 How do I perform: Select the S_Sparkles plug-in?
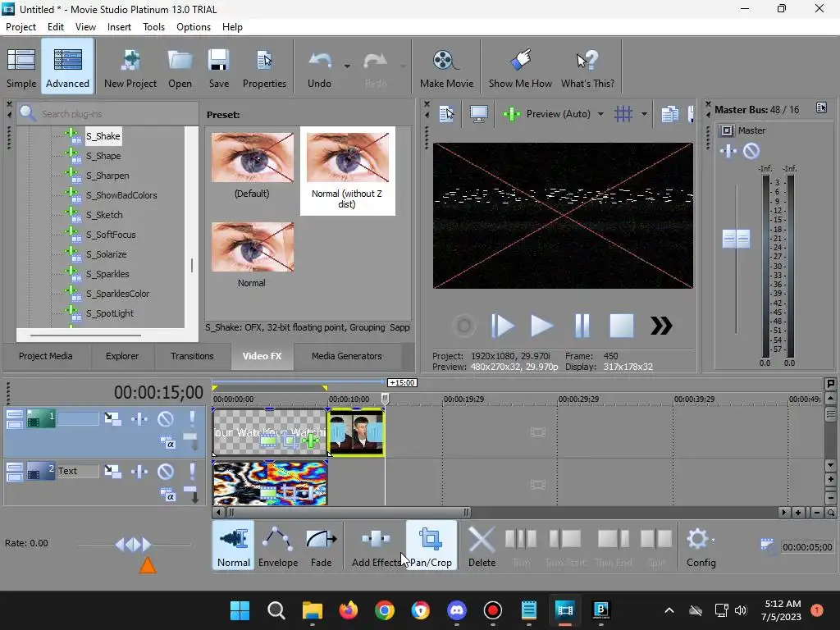click(x=107, y=274)
